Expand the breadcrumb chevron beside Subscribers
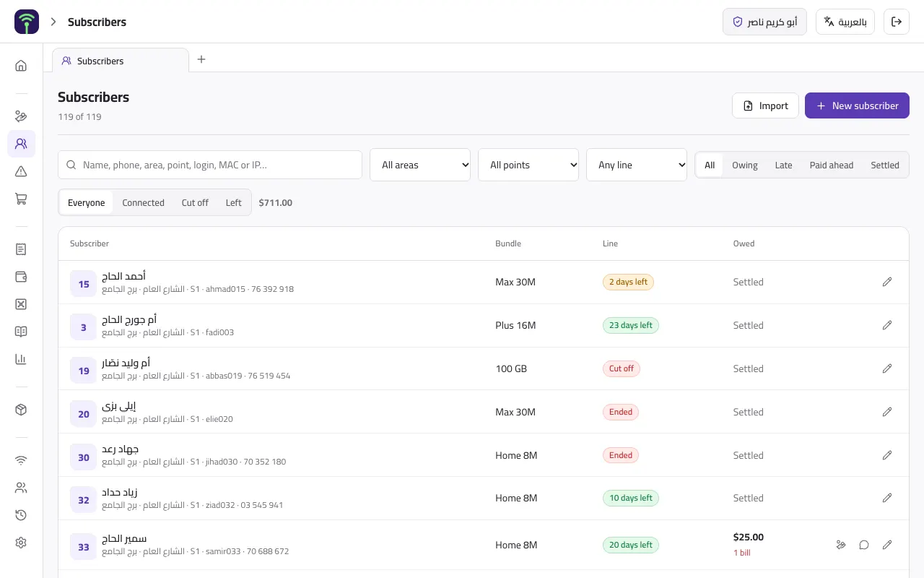This screenshot has width=924, height=578. (53, 22)
